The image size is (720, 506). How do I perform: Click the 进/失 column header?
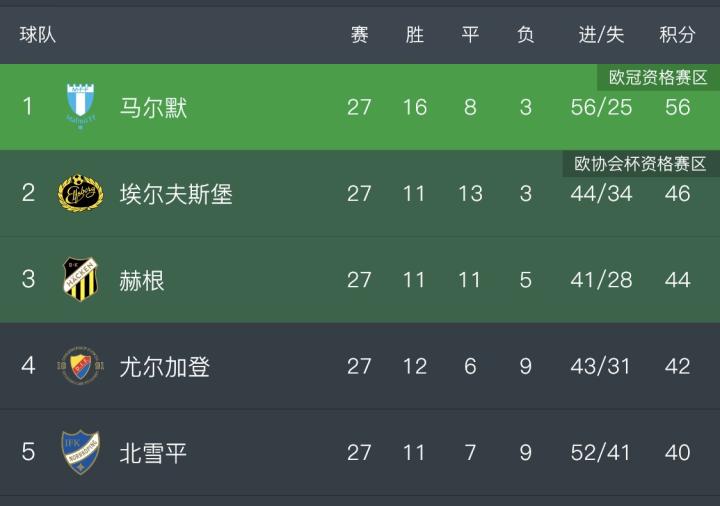coord(601,35)
